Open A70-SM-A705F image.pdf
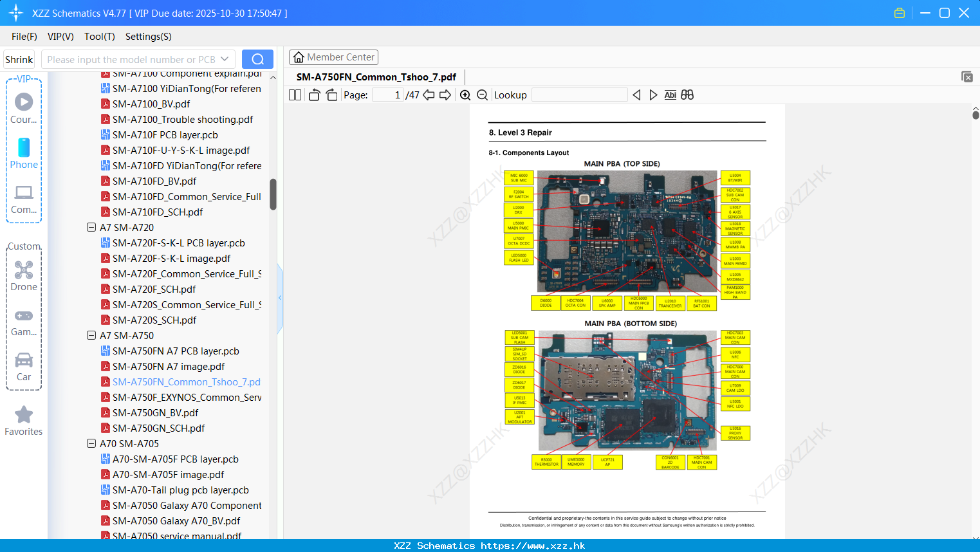Viewport: 980px width, 552px height. pyautogui.click(x=169, y=474)
